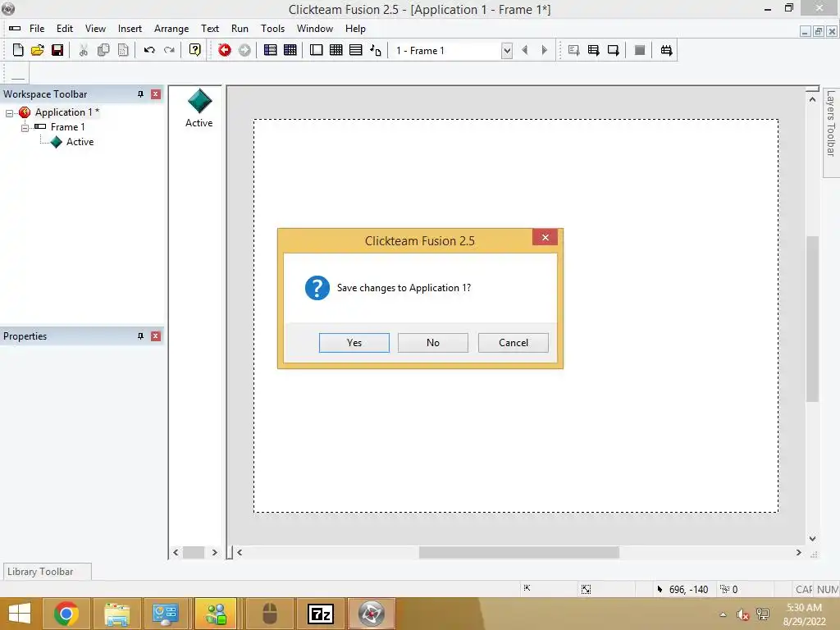Click scroll down arrow of frame editor
The width and height of the screenshot is (840, 630).
(x=813, y=538)
